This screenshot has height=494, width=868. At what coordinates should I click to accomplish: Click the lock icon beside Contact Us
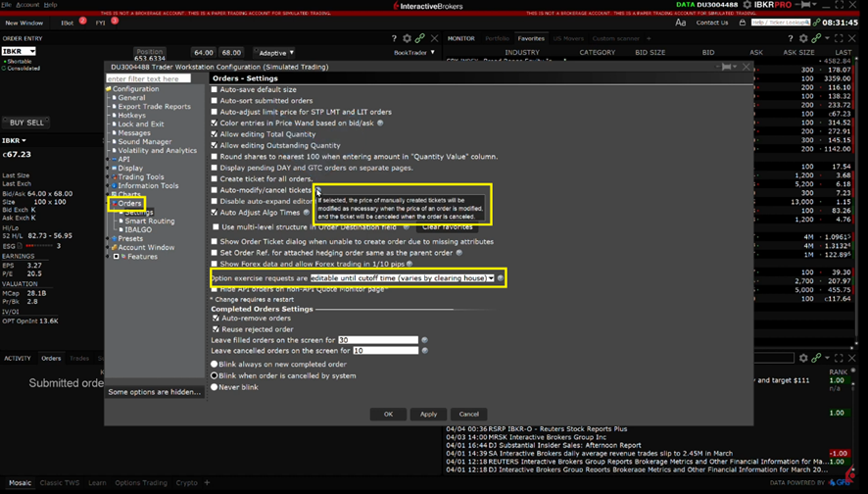point(742,23)
